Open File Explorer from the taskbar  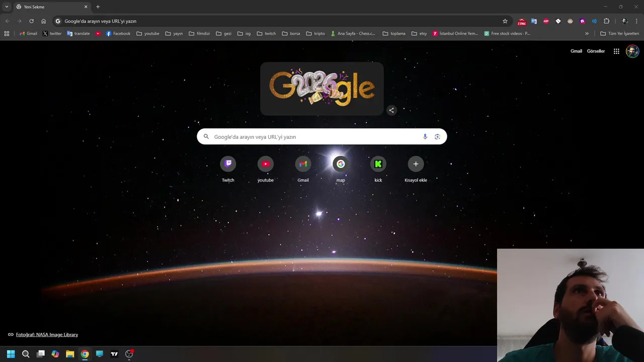coord(70,354)
